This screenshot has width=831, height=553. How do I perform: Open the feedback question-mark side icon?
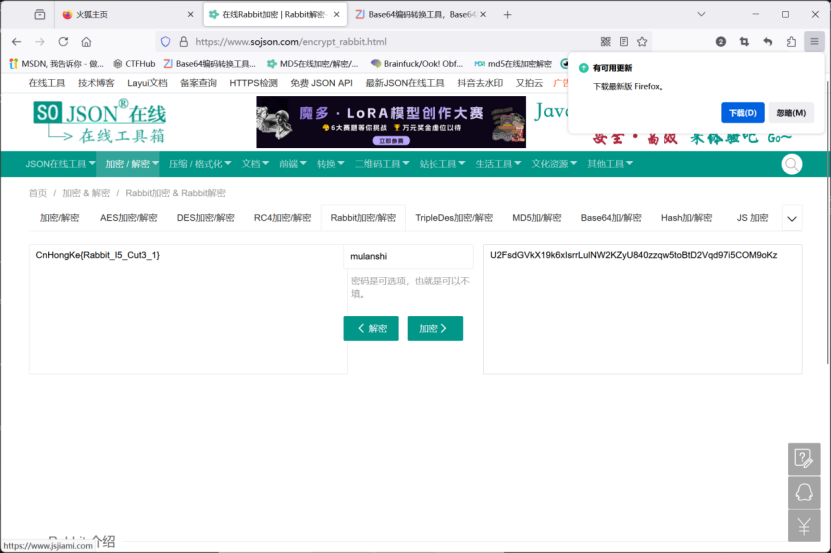tap(803, 459)
